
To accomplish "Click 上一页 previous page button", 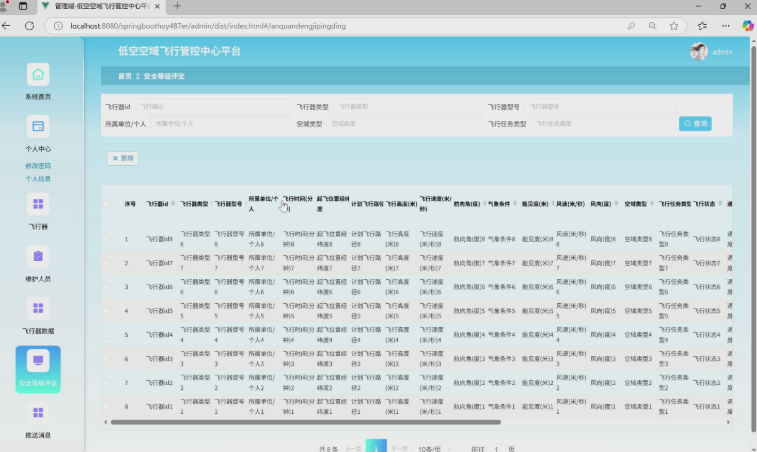I will 353,449.
